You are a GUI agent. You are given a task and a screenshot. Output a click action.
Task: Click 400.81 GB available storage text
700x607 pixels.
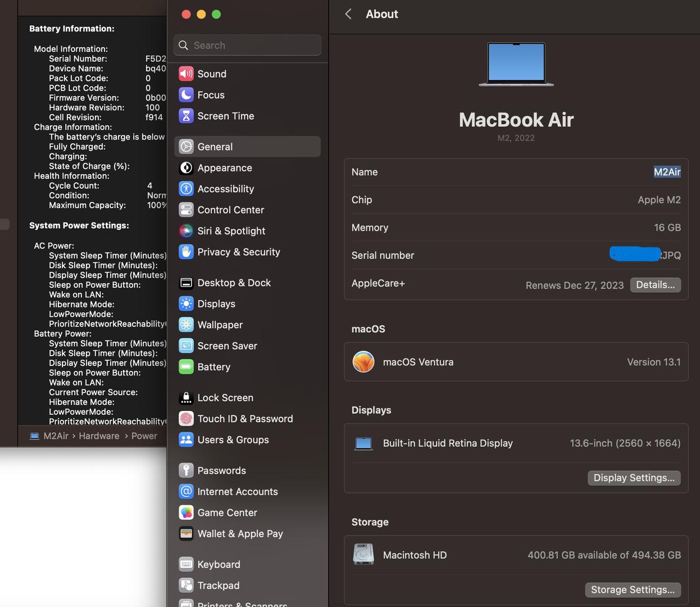click(x=604, y=555)
